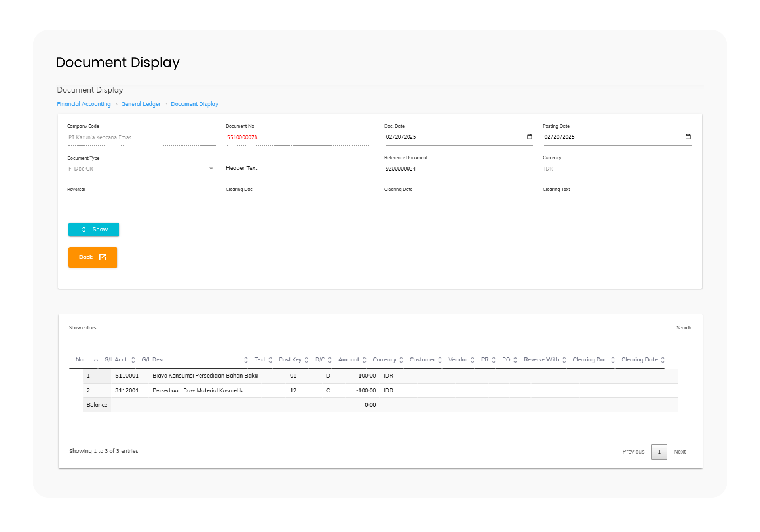760x532 pixels.
Task: Click sort icon beside Currency column
Action: [401, 360]
